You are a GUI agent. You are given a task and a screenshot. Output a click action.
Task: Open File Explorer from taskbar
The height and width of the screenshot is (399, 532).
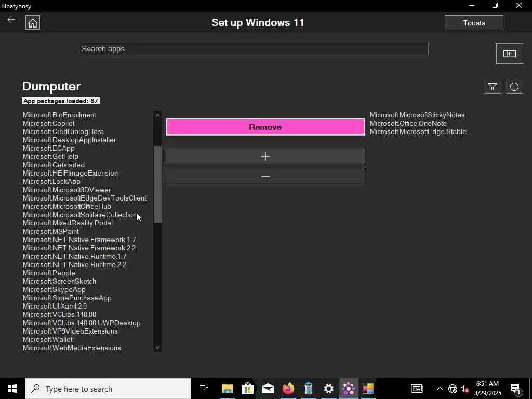(x=227, y=389)
